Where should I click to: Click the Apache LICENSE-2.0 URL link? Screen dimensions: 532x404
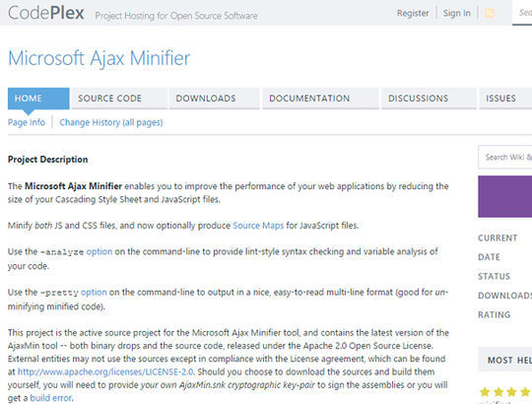pyautogui.click(x=105, y=371)
